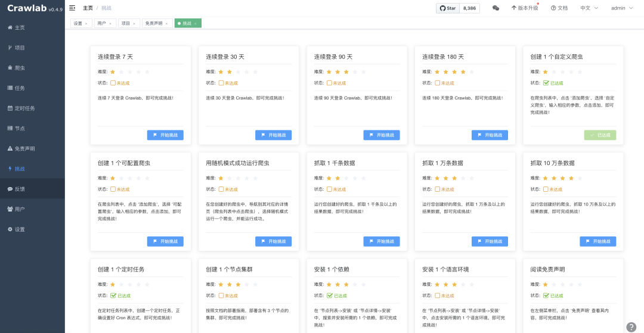Open the 中文 language dropdown
The height and width of the screenshot is (333, 644).
pos(589,8)
